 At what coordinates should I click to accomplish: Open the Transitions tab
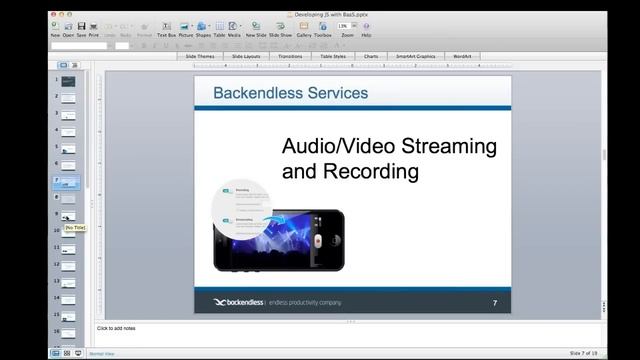[x=290, y=56]
